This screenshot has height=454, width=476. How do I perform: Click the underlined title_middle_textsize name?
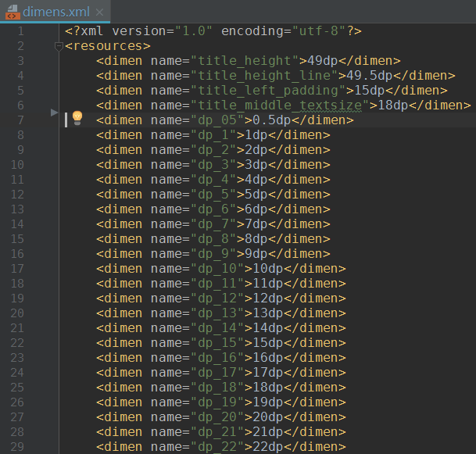click(x=280, y=105)
